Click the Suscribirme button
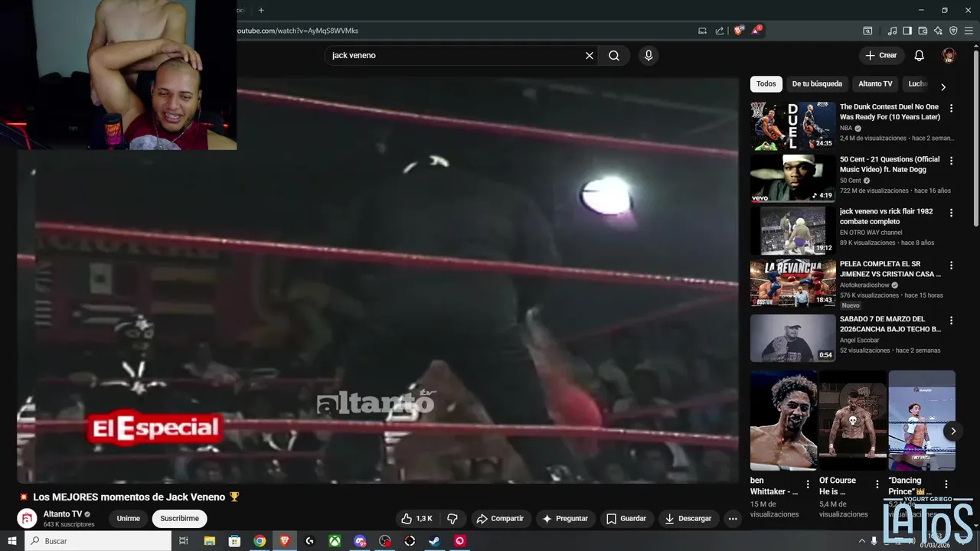The image size is (980, 551). click(x=180, y=519)
